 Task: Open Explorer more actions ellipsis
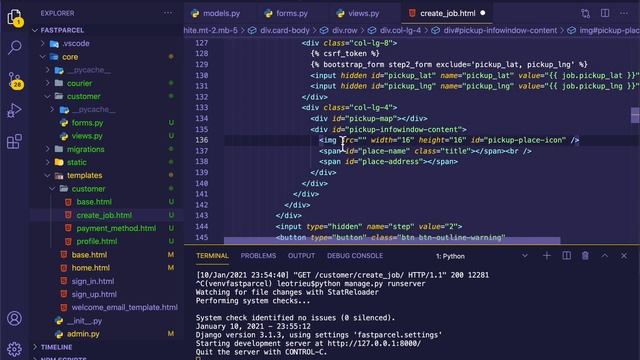168,13
